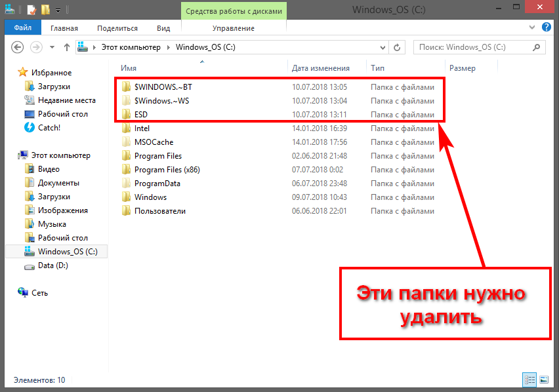
Task: Click the Forward navigation arrow
Action: 36,47
